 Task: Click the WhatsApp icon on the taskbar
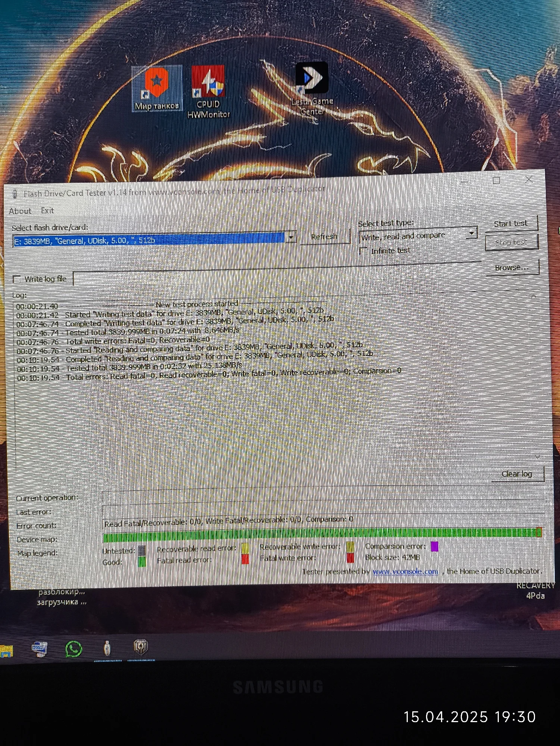[x=73, y=649]
